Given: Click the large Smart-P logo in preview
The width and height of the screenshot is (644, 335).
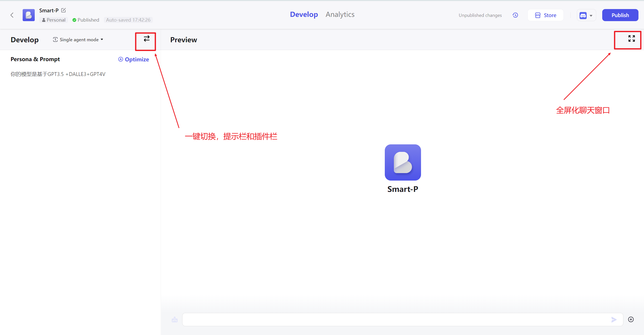Looking at the screenshot, I should [x=403, y=162].
